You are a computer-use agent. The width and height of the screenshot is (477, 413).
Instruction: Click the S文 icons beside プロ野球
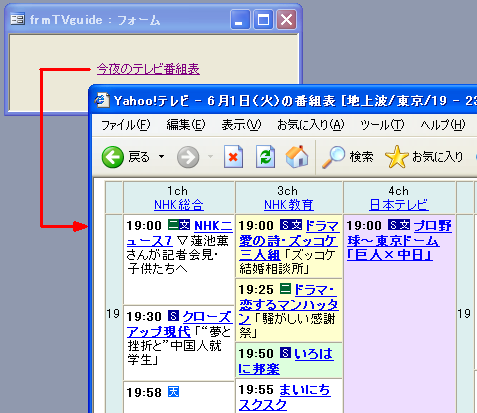(399, 225)
